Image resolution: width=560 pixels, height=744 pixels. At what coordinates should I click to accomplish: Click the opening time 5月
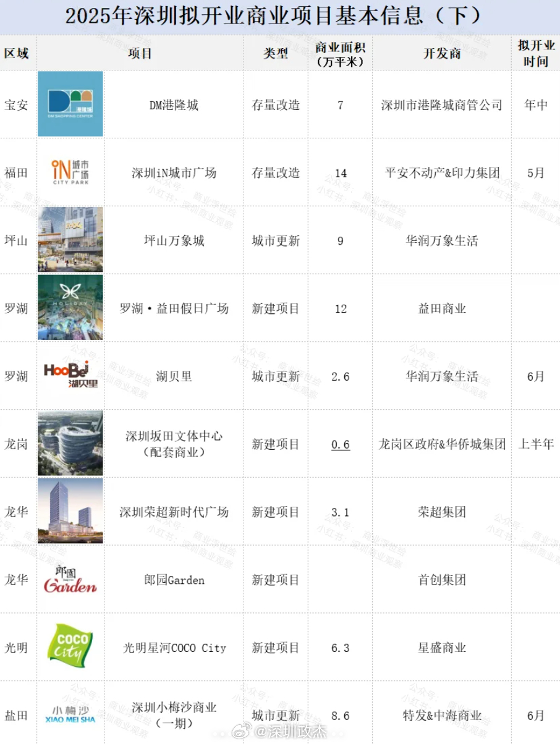click(x=536, y=173)
